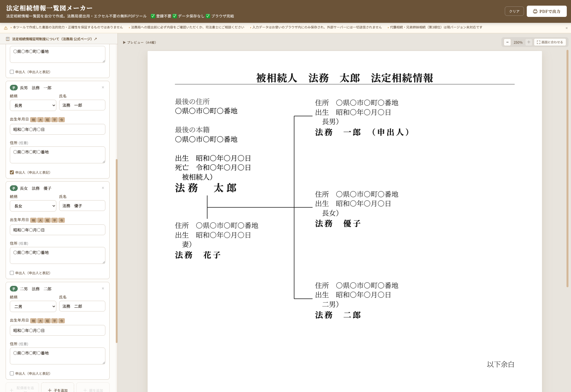571x392 pixels.
Task: Remove the 長女 法務優子 entry with its × button
Action: pyautogui.click(x=103, y=188)
